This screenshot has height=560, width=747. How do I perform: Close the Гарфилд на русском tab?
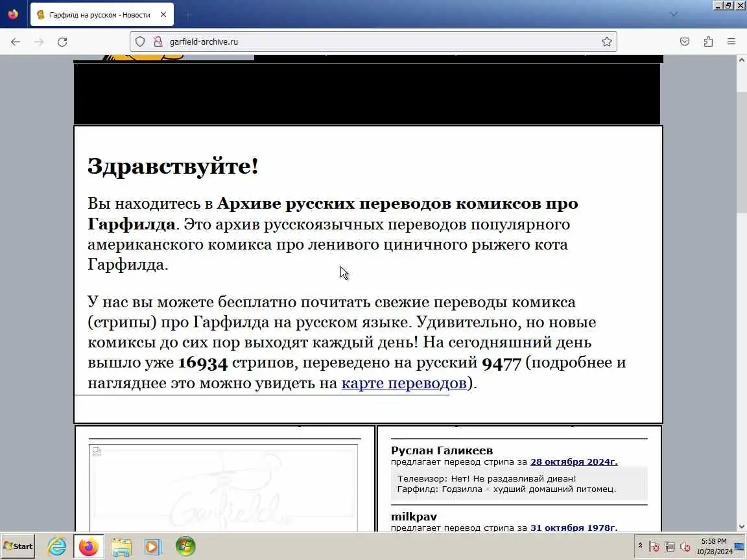(x=163, y=15)
